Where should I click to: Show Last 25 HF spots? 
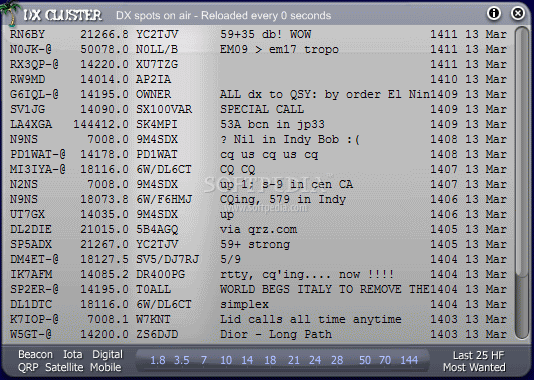click(x=478, y=355)
